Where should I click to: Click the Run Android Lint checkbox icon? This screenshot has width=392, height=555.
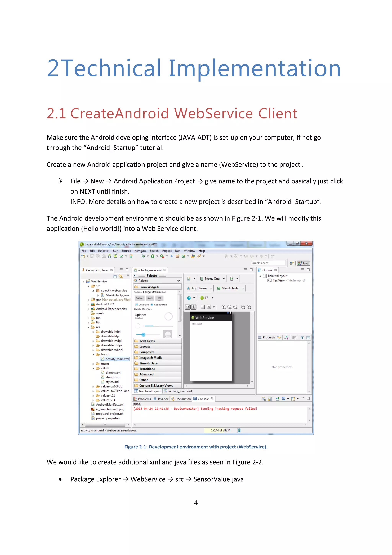pyautogui.click(x=122, y=256)
